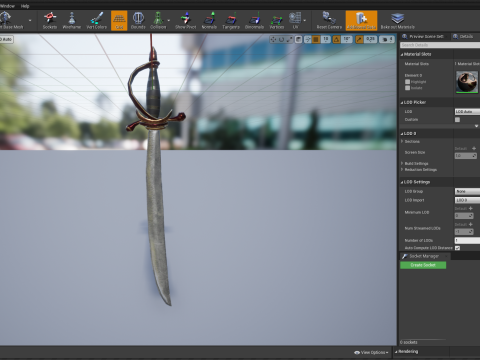Enable Wireframe view mode

point(72,21)
